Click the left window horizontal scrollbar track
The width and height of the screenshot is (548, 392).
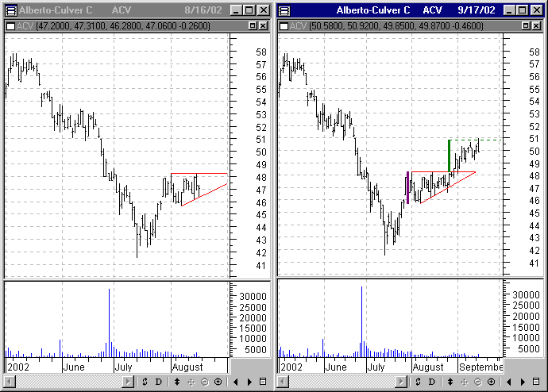point(68,382)
